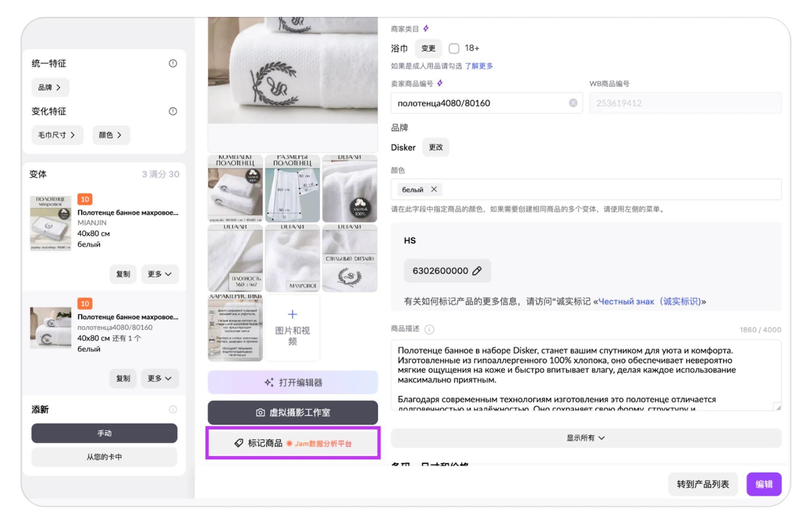Image resolution: width=812 pixels, height=524 pixels.
Task: Click the plus icon to add 图片和视频
Action: coord(292,314)
